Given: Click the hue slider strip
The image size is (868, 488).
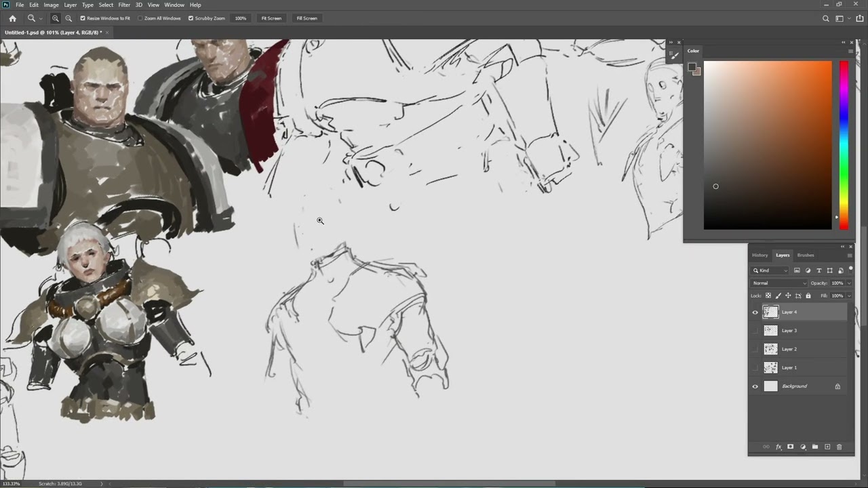Looking at the screenshot, I should click(844, 145).
